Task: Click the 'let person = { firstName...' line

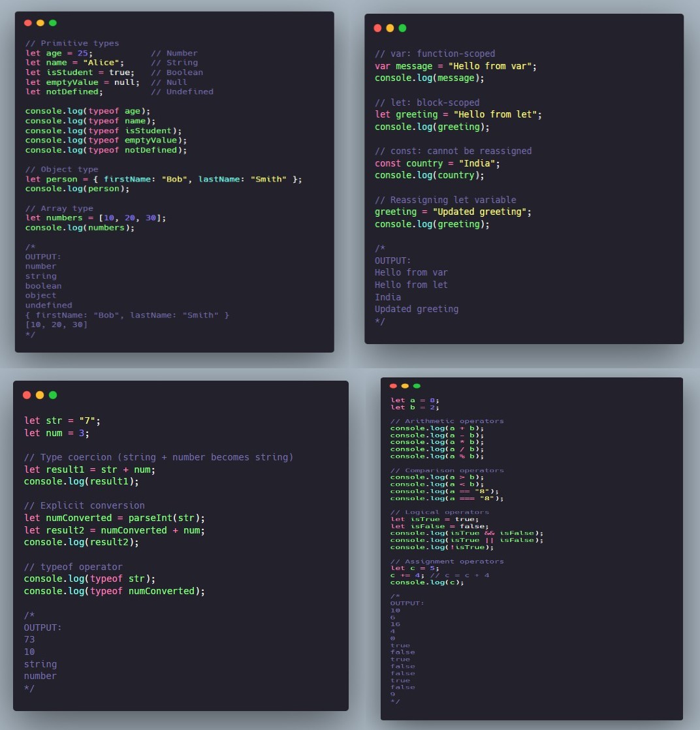Action: tap(163, 180)
